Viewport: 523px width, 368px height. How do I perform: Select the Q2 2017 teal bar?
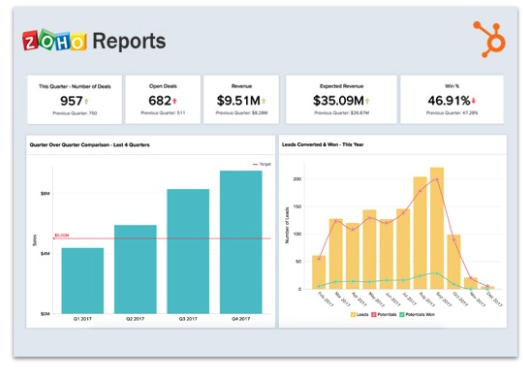tap(135, 269)
